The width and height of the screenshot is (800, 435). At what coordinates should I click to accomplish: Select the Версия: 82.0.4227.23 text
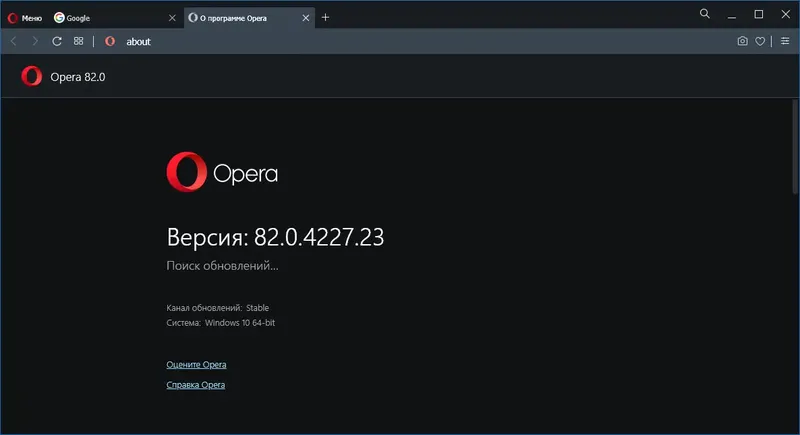tap(275, 237)
